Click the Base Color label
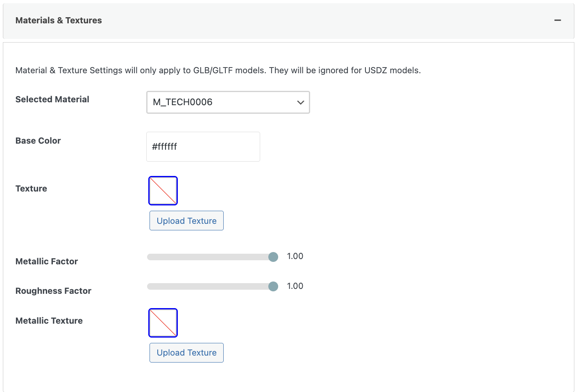The width and height of the screenshot is (576, 392). (x=38, y=141)
